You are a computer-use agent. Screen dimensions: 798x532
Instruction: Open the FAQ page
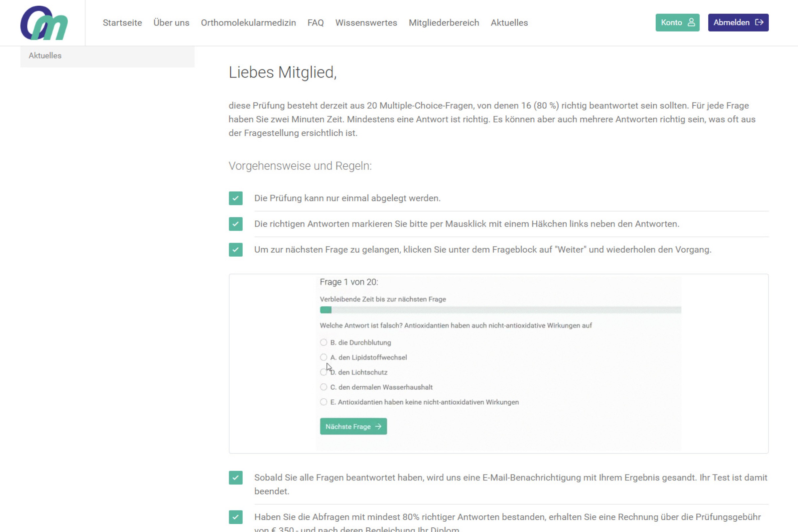316,23
